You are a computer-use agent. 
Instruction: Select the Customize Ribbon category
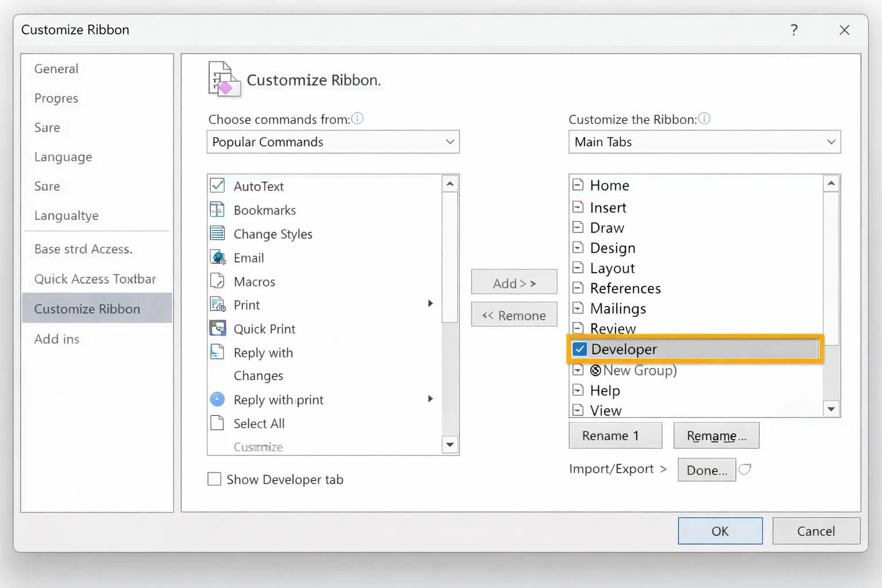[x=97, y=308]
